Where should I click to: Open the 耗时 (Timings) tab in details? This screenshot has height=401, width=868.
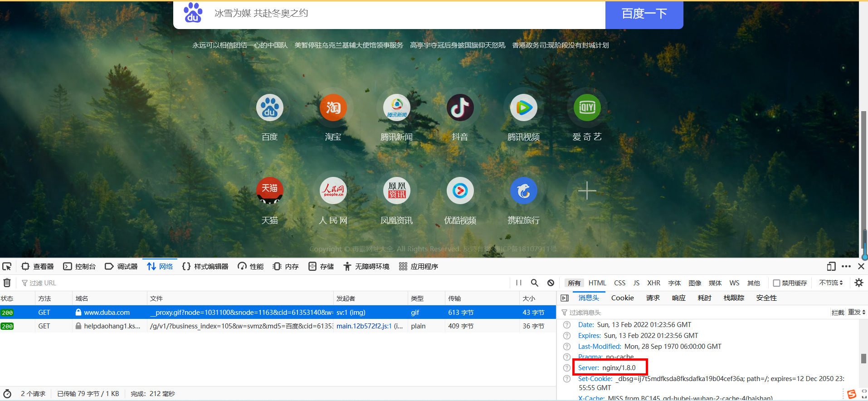click(705, 298)
